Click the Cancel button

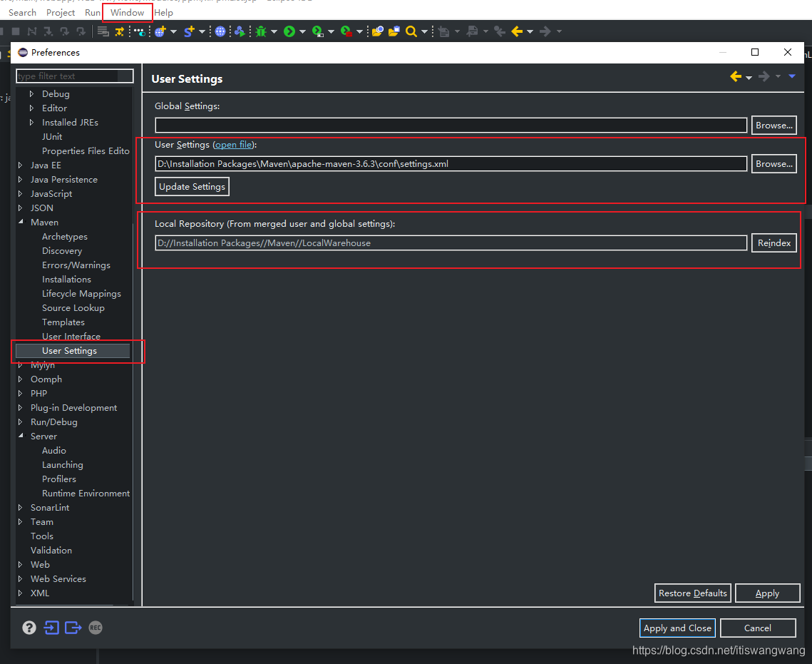[x=758, y=628]
